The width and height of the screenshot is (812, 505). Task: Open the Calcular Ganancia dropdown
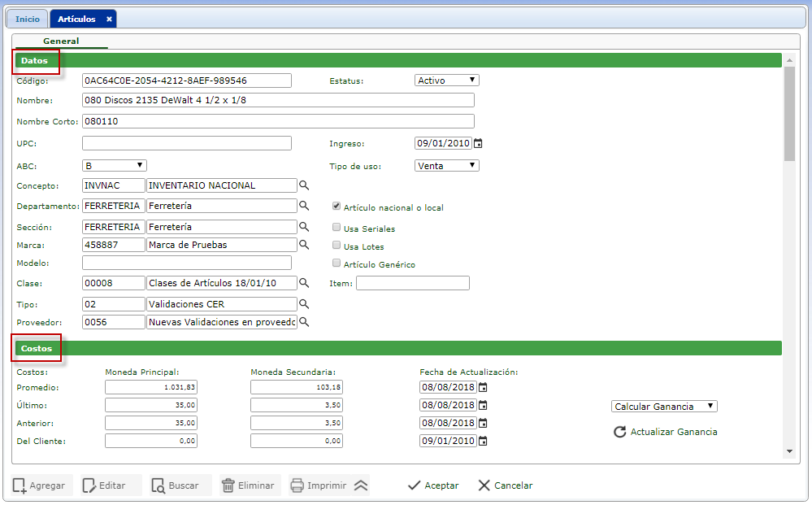[664, 407]
